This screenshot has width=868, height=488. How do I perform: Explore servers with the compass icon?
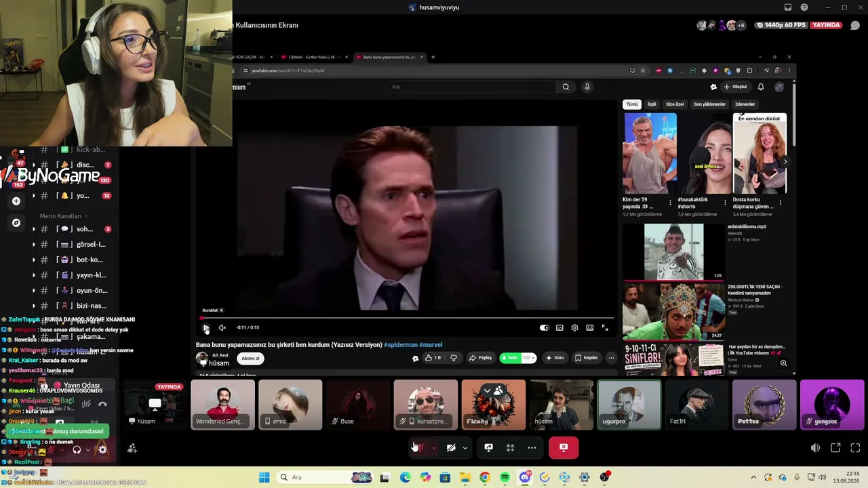(16, 222)
